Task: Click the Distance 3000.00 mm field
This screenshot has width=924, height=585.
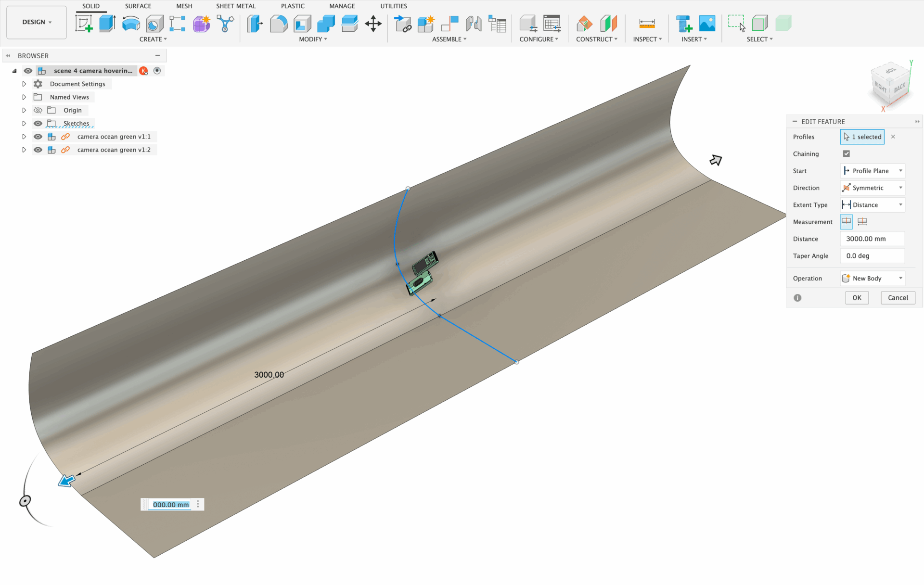Action: click(x=872, y=239)
